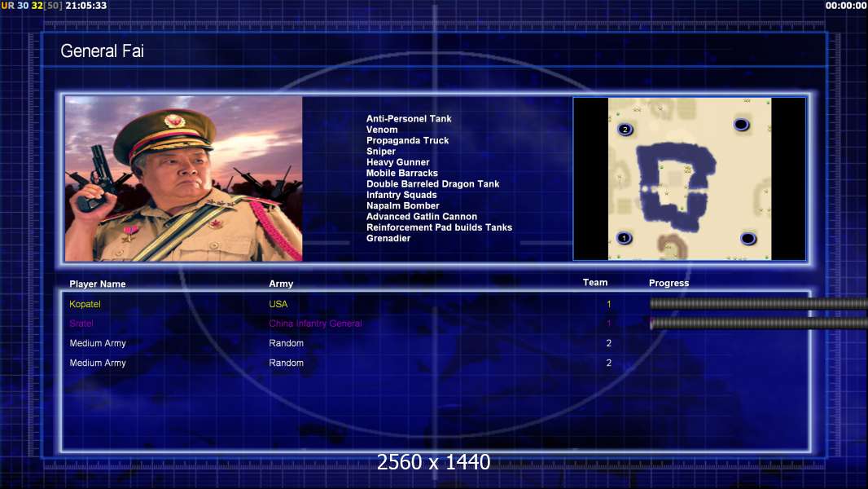Click the 'Player Name' column header

98,284
